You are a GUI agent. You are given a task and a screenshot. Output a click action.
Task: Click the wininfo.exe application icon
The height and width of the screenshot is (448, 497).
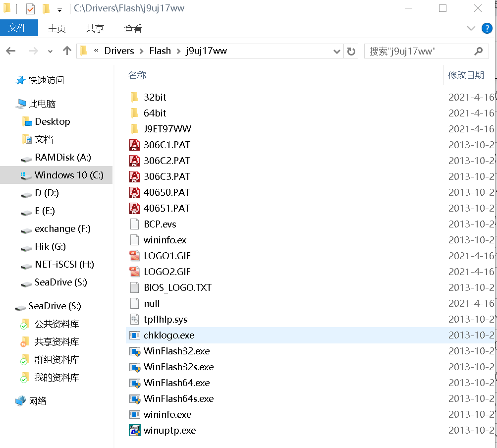click(x=134, y=414)
